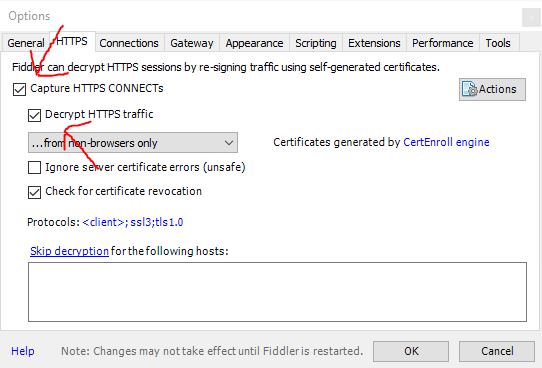The image size is (542, 368).
Task: Open the Extensions tab
Action: click(x=374, y=43)
